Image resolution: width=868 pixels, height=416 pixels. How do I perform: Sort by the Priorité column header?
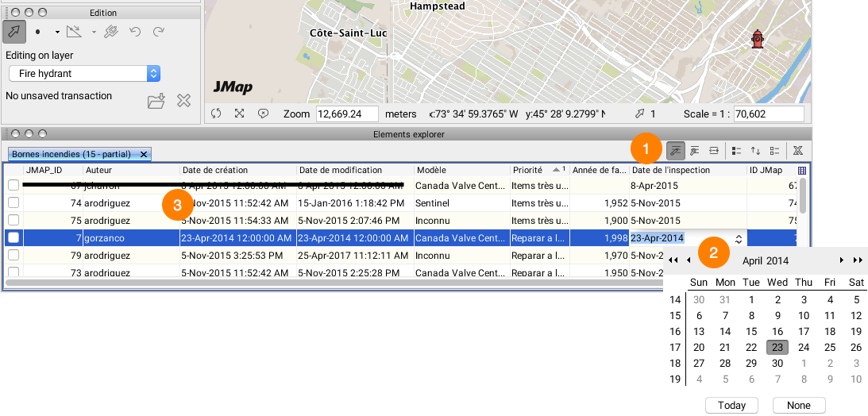pyautogui.click(x=532, y=170)
